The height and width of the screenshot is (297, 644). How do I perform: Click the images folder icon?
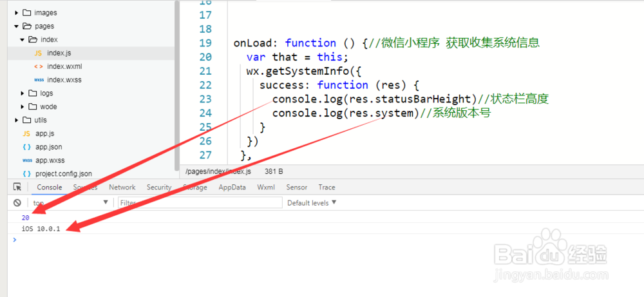tap(26, 13)
